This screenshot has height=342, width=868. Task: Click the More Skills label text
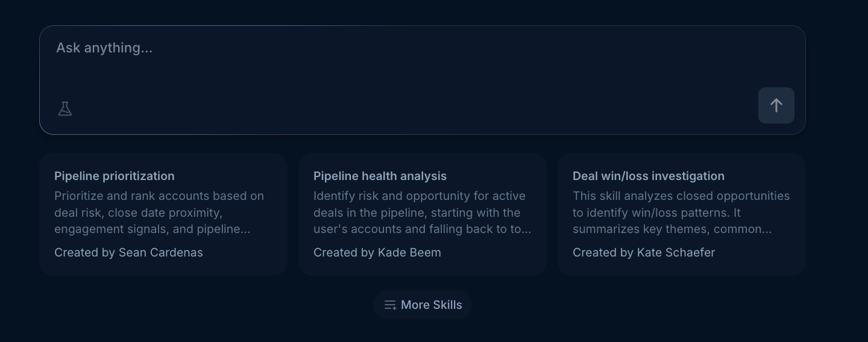pyautogui.click(x=431, y=305)
